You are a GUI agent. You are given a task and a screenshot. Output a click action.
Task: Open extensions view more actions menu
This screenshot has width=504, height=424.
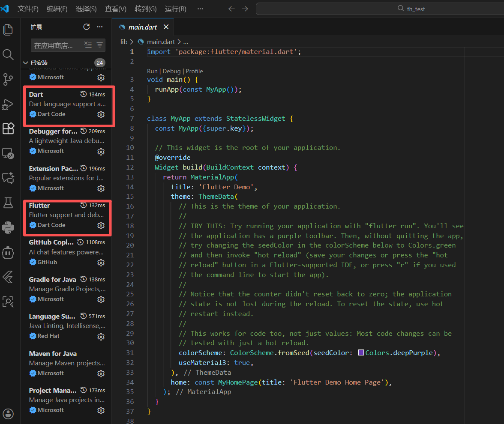click(100, 27)
